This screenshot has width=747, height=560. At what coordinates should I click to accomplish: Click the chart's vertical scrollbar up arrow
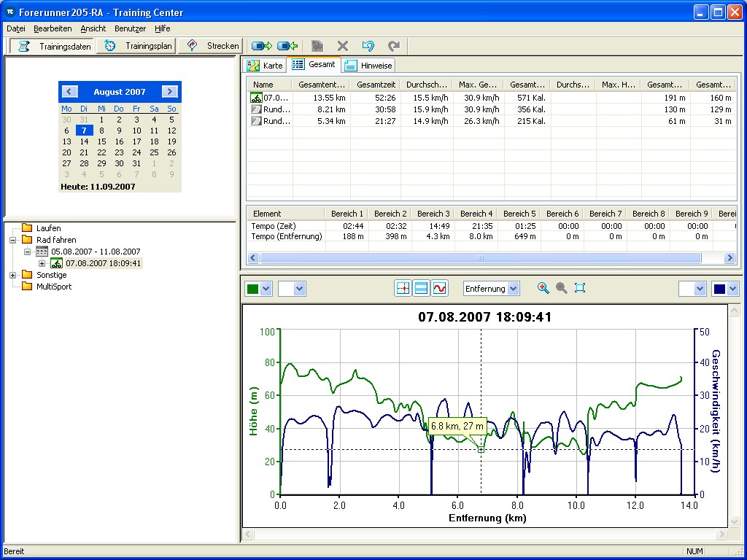point(734,311)
